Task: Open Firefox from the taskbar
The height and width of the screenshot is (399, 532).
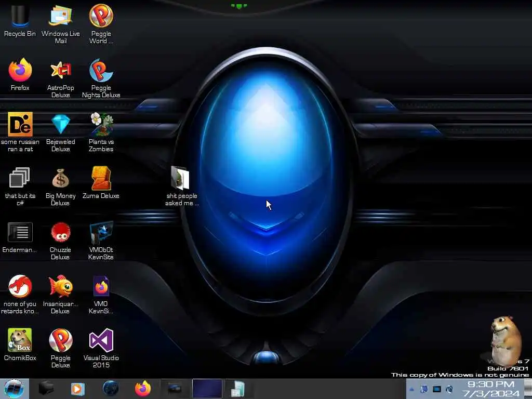Action: click(x=143, y=389)
